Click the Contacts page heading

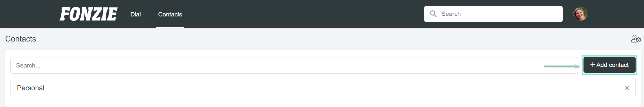coord(21,39)
